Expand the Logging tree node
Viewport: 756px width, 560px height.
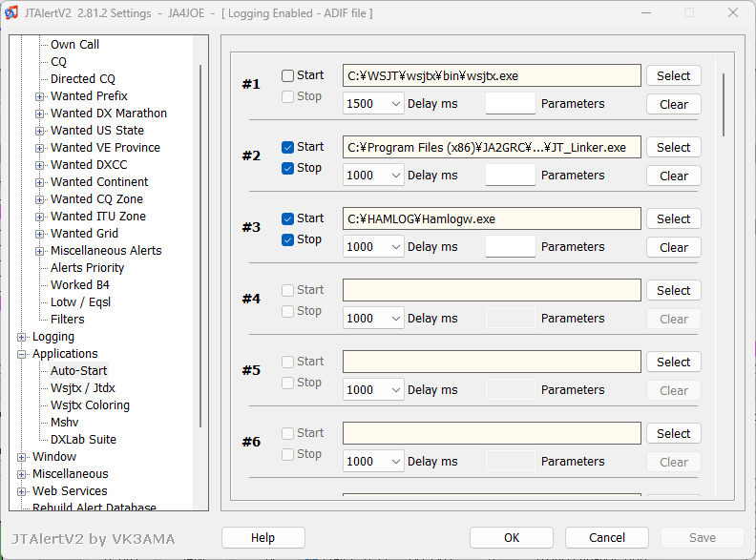21,337
